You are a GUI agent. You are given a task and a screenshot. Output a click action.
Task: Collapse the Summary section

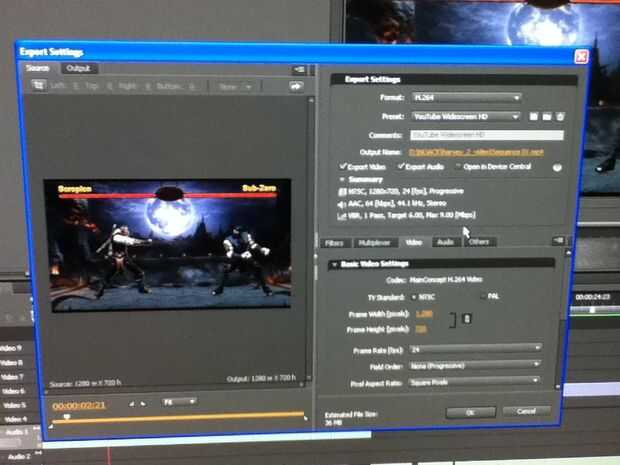[x=342, y=180]
